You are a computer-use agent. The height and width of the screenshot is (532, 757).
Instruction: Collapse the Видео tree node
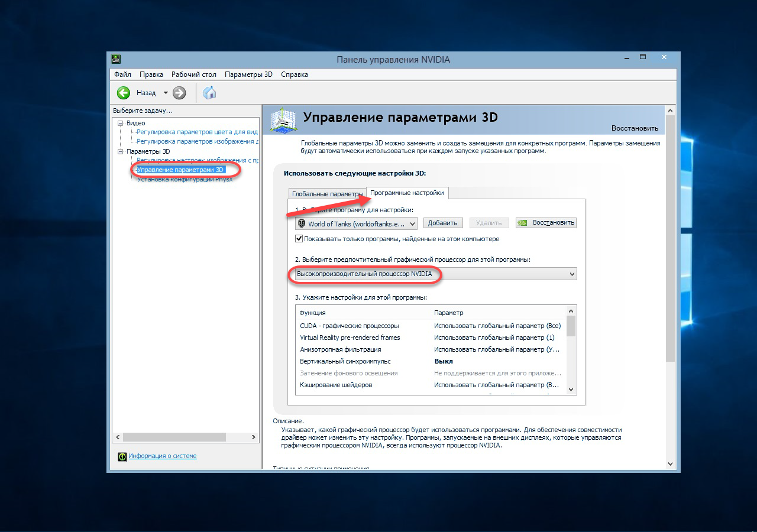pyautogui.click(x=121, y=123)
